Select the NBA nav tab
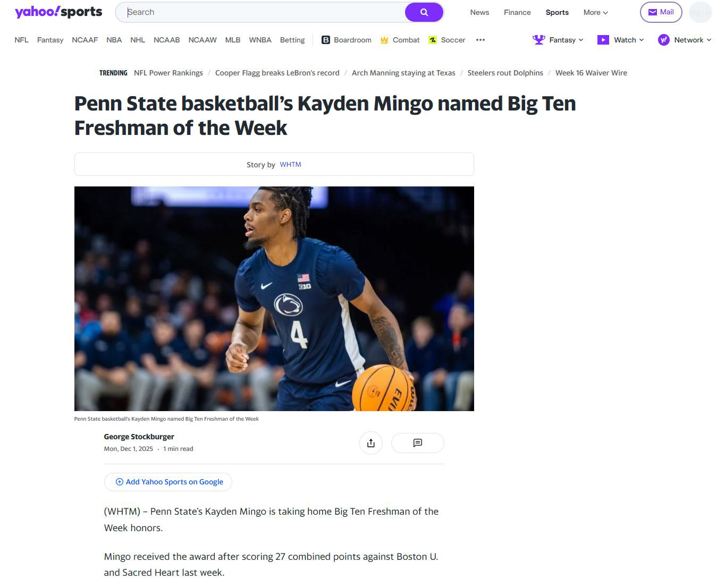The height and width of the screenshot is (588, 725). [114, 40]
